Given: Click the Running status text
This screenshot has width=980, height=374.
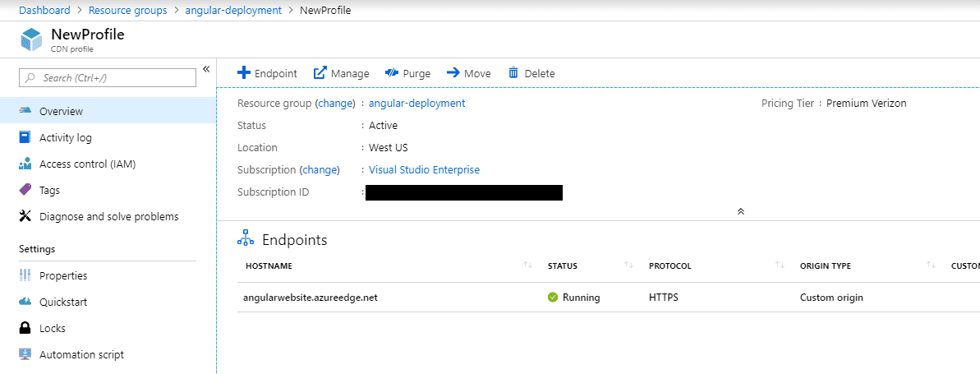Looking at the screenshot, I should (x=582, y=298).
